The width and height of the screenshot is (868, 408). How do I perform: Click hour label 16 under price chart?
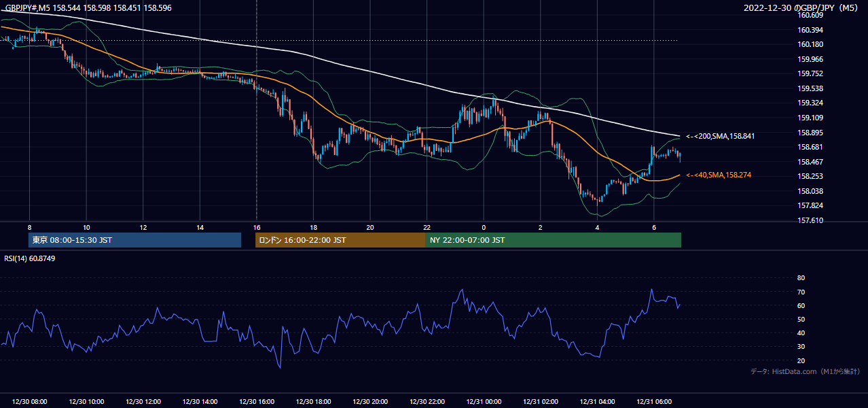pyautogui.click(x=257, y=227)
